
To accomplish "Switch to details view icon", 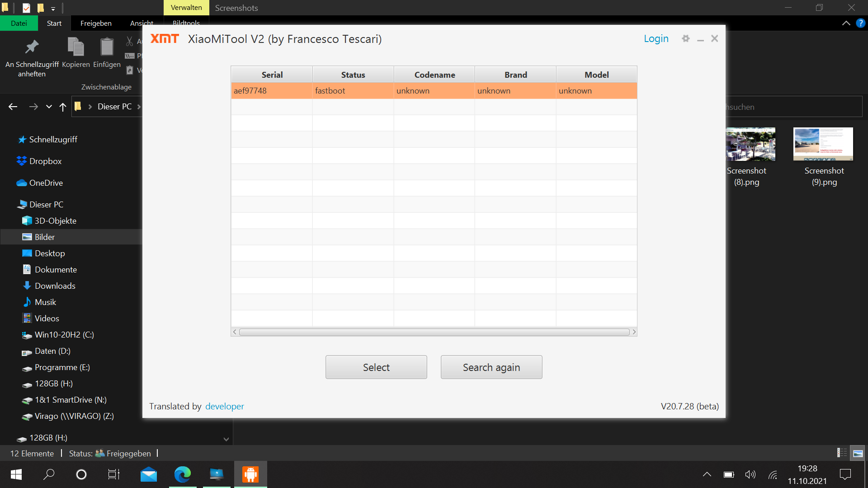I will (x=842, y=453).
